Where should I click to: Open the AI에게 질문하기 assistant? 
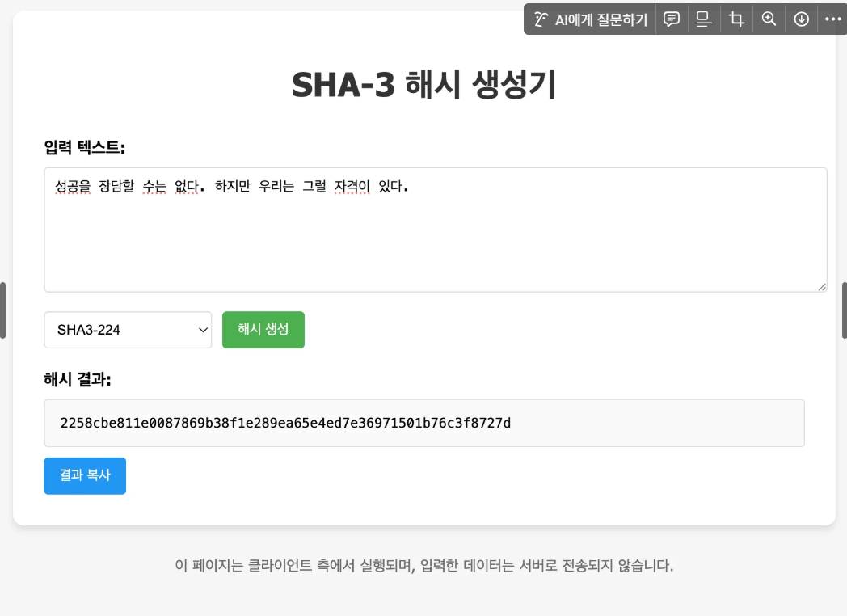(589, 19)
